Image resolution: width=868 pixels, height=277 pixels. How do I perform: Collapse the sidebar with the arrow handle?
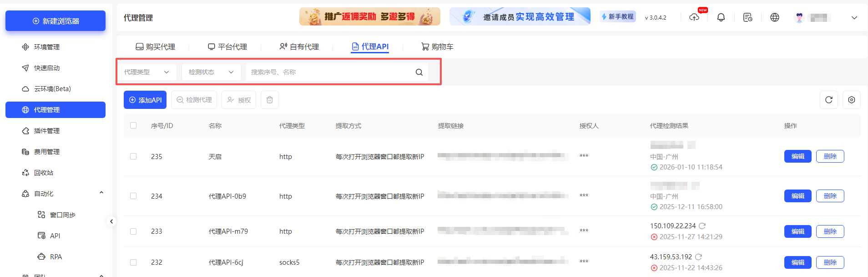pyautogui.click(x=111, y=221)
